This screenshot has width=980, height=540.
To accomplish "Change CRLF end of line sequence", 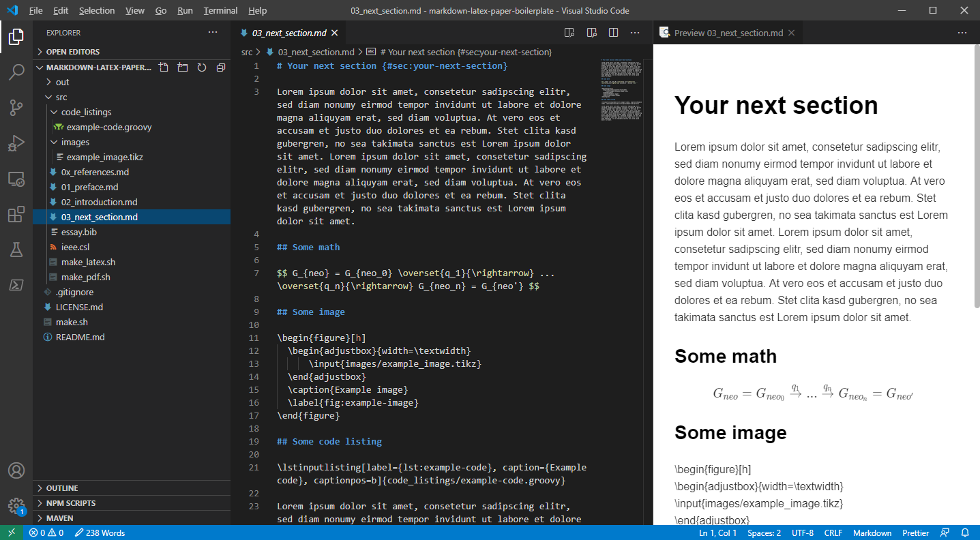I will pyautogui.click(x=833, y=532).
